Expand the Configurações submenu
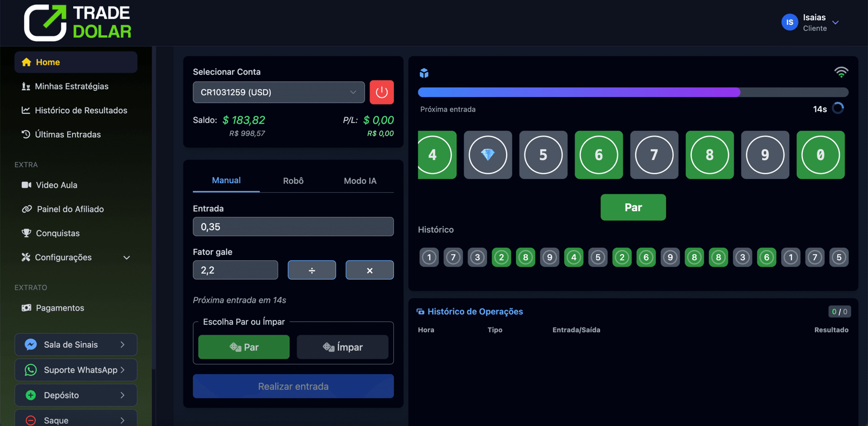This screenshot has width=868, height=426. [x=75, y=257]
